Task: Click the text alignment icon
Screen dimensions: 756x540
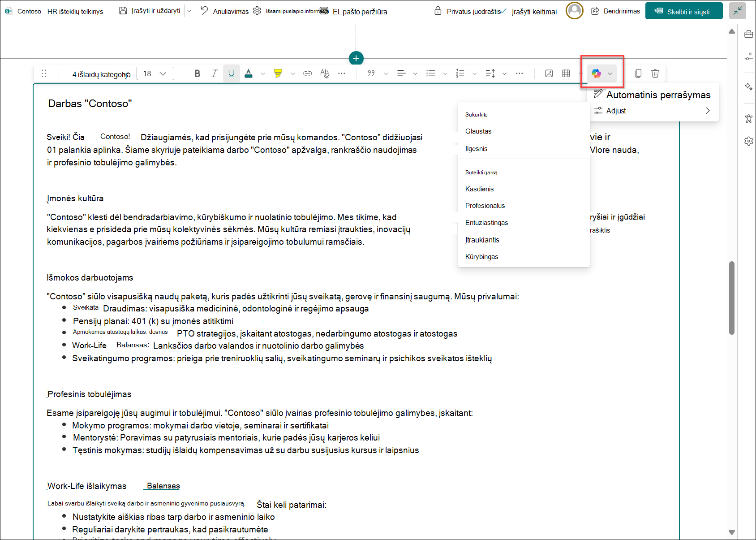Action: (402, 73)
